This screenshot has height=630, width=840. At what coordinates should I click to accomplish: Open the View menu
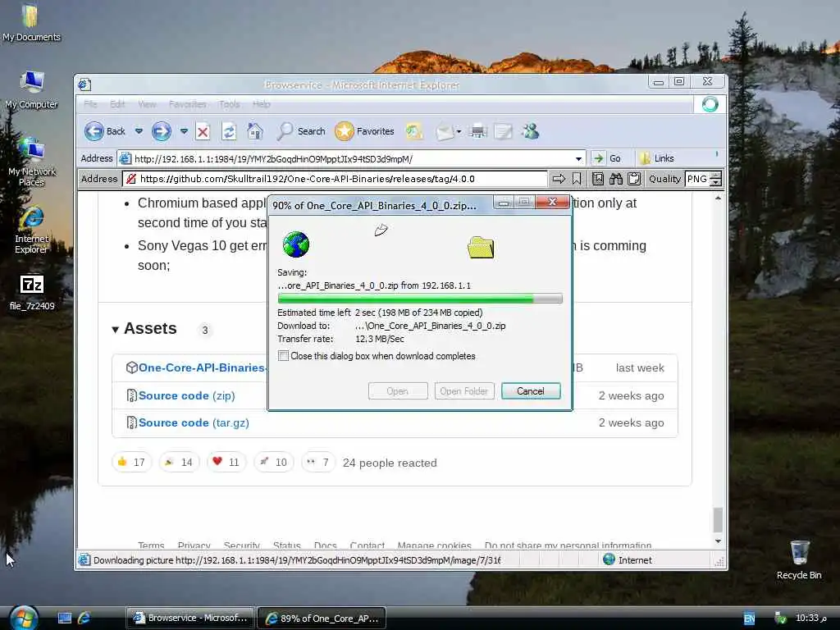[147, 104]
